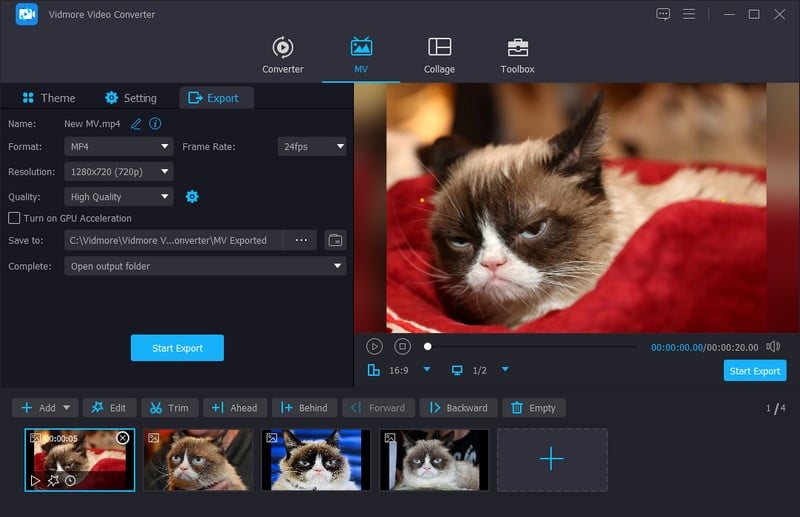Click the pencil icon to rename MV
The image size is (800, 517).
click(x=137, y=124)
